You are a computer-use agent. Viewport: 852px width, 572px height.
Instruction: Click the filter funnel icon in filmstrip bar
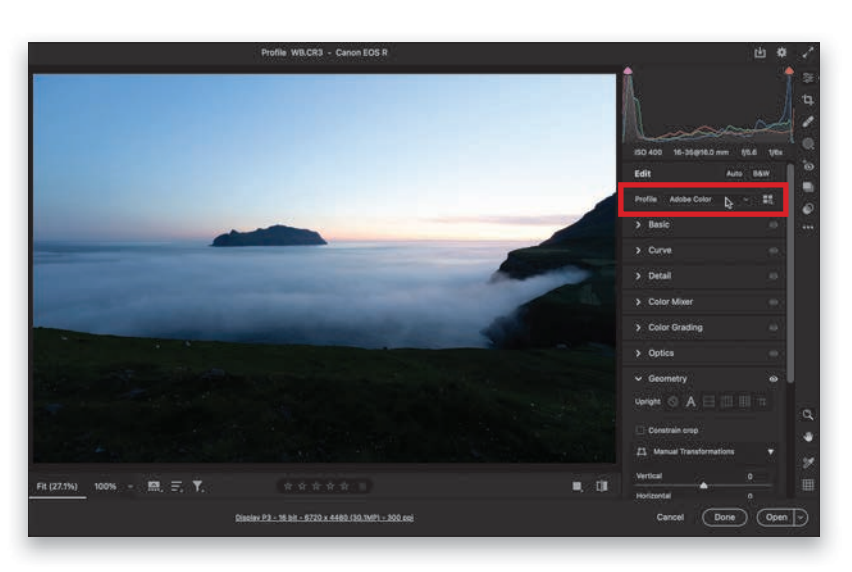click(x=198, y=486)
